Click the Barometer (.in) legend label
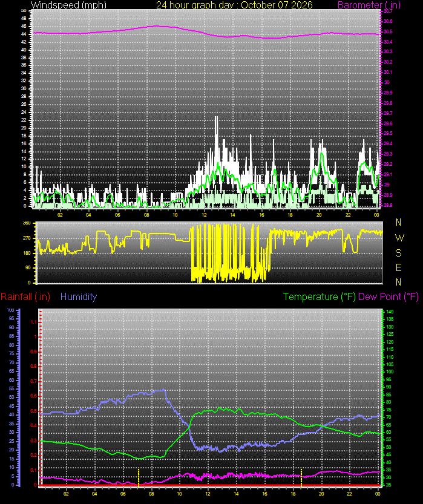The image size is (423, 504). pyautogui.click(x=369, y=5)
